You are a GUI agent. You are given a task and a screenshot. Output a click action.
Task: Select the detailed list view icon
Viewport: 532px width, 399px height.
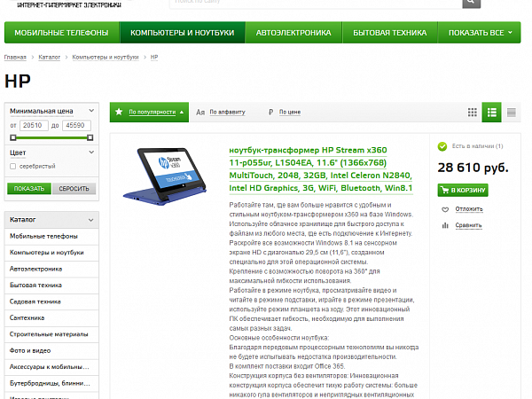click(x=491, y=113)
